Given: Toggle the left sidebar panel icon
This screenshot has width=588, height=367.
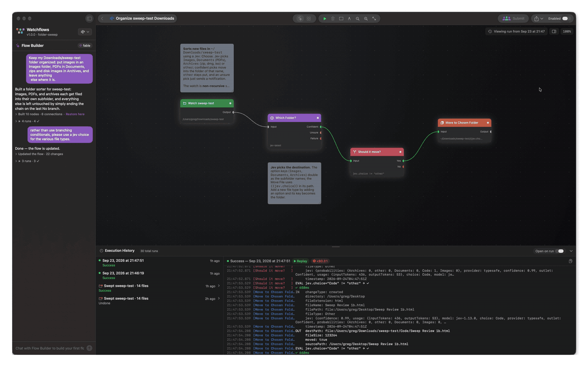Looking at the screenshot, I should click(x=89, y=19).
